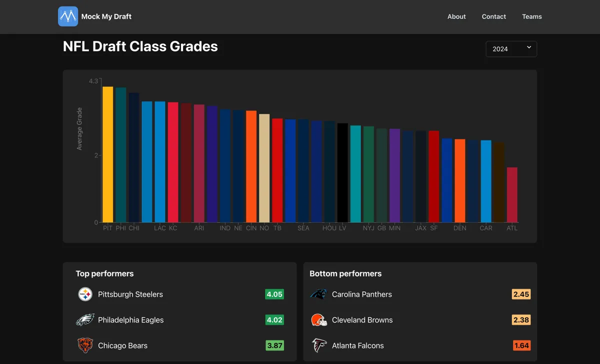Click the Chicago Bears team logo
This screenshot has width=600, height=364.
85,345
